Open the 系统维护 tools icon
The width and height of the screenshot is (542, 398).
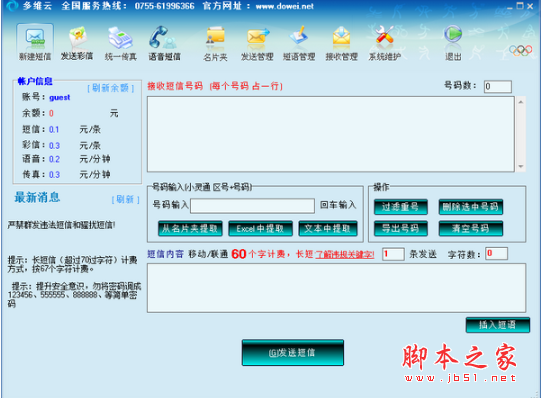pyautogui.click(x=385, y=43)
